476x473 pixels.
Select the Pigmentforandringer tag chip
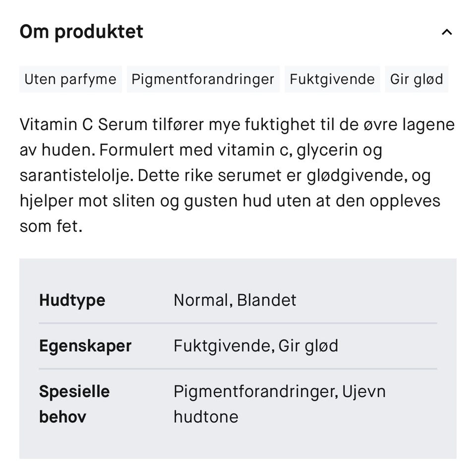click(203, 79)
